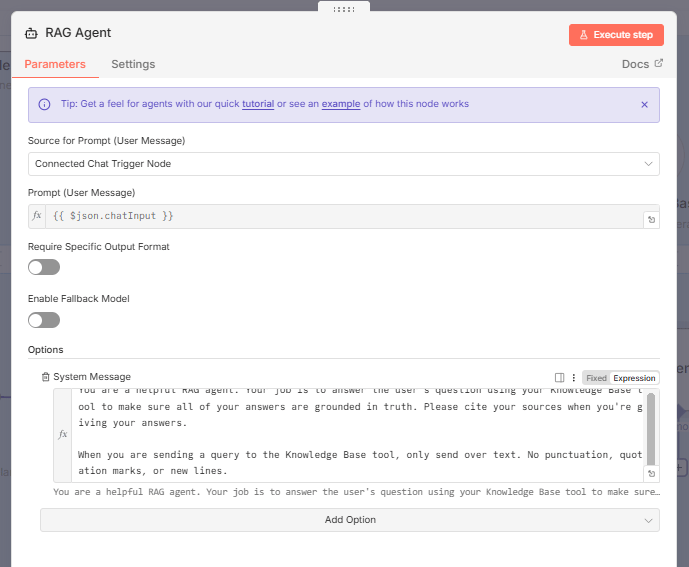Click the RAG Agent title text

(x=78, y=33)
